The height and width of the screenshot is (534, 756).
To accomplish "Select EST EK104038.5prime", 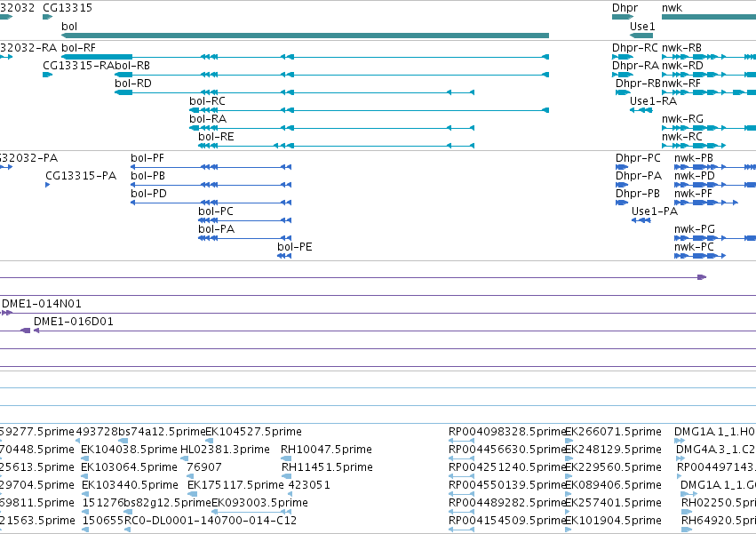I will (129, 450).
